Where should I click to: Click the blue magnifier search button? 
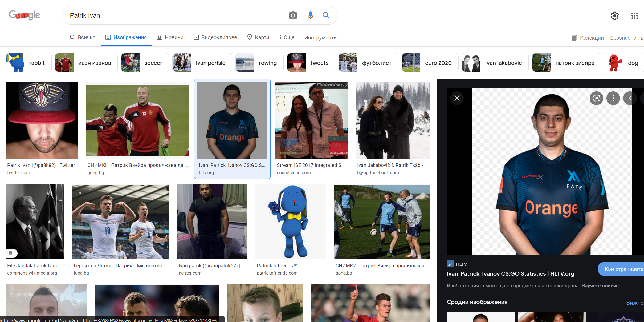(x=326, y=15)
